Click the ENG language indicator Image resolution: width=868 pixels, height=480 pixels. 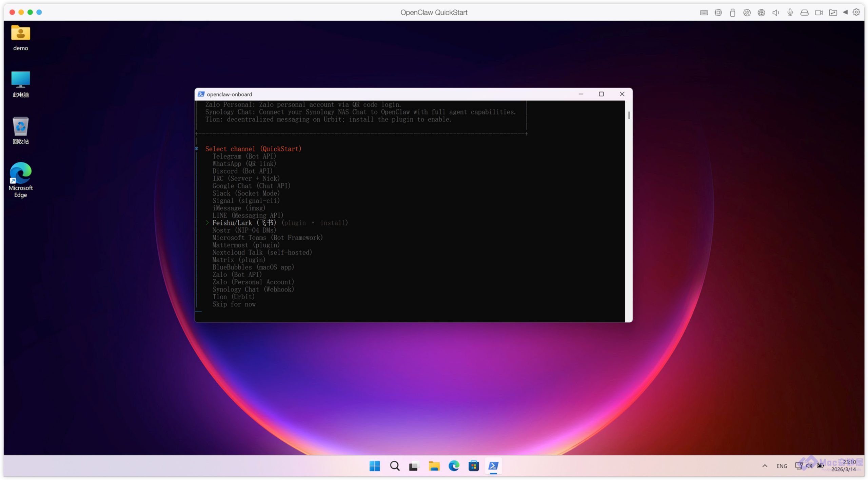point(782,466)
